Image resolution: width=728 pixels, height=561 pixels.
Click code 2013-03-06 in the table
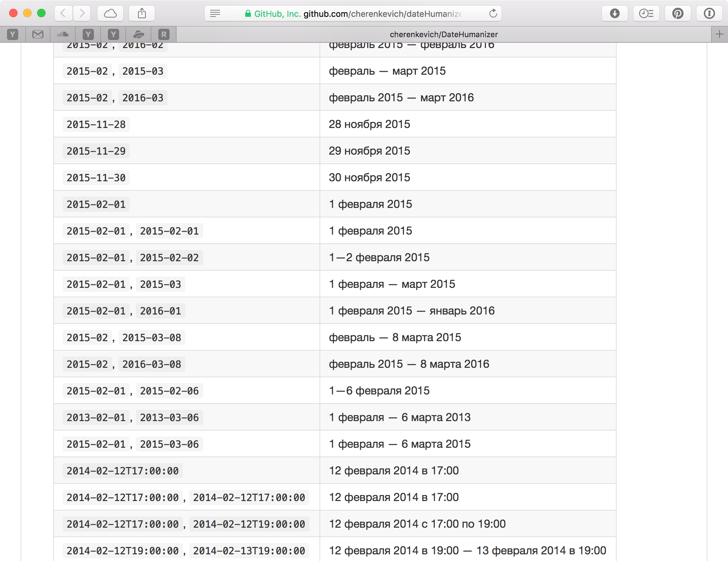169,418
